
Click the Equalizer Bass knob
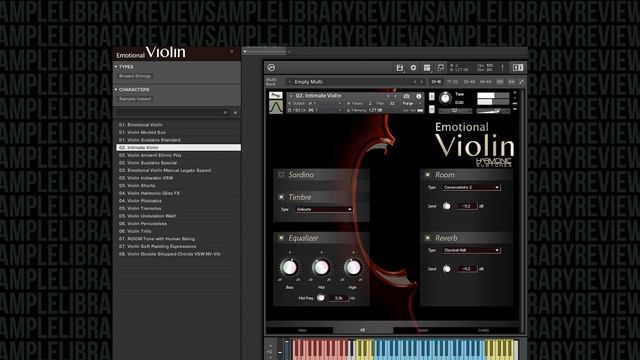point(289,268)
